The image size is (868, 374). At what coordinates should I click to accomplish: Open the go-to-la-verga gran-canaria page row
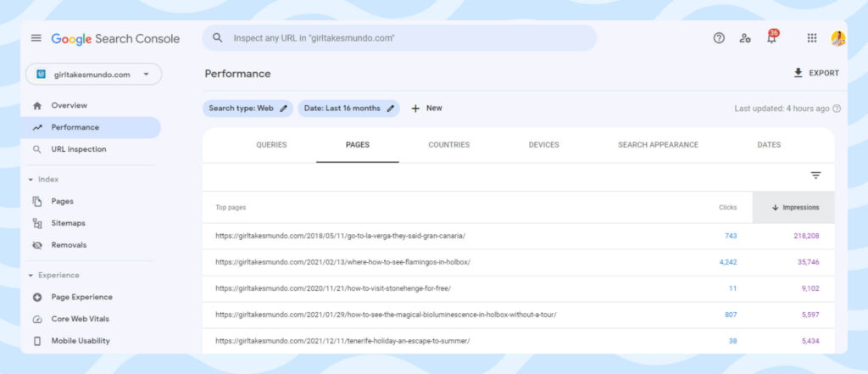(x=518, y=236)
